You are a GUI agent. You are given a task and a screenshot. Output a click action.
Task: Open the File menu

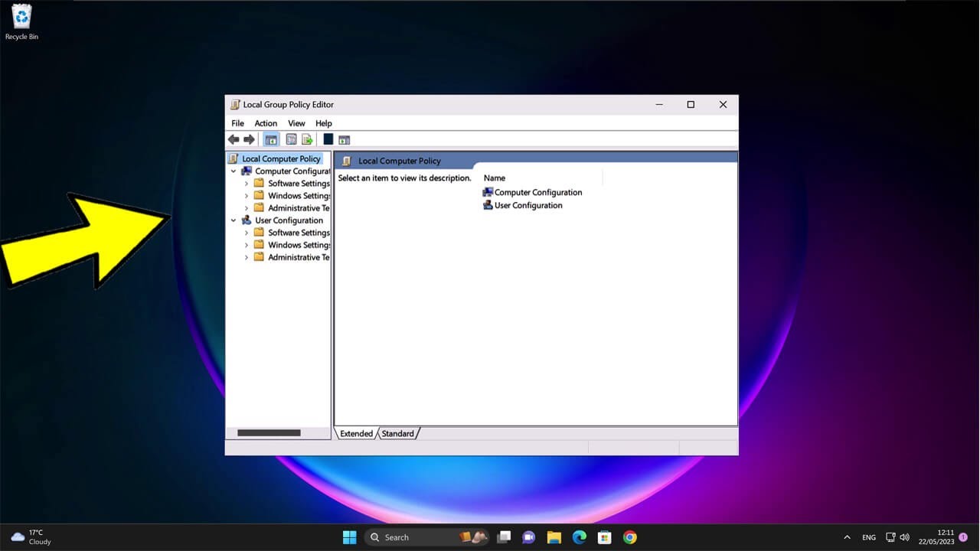point(238,123)
